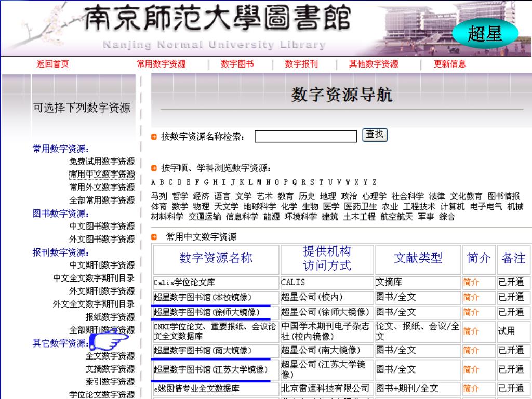Browse resources starting with letter C
The height and width of the screenshot is (399, 532).
pos(170,182)
